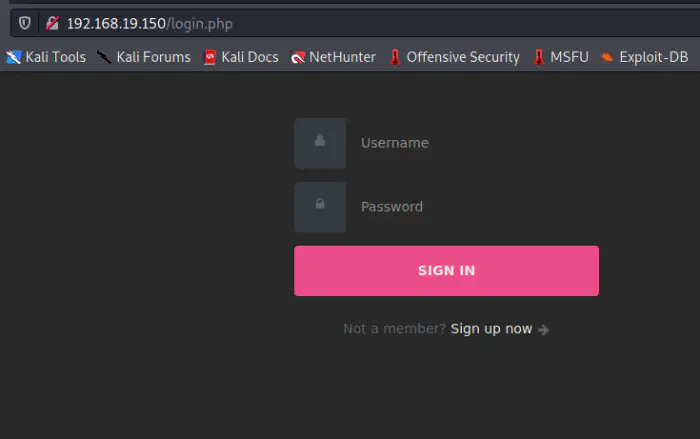Viewport: 700px width, 439px height.
Task: Click the insecure connection padlock icon
Action: tap(52, 23)
